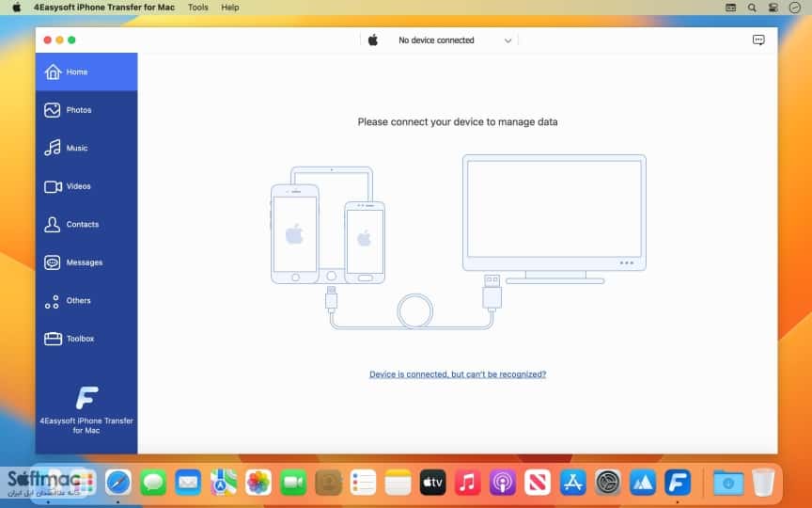
Task: Open Messages app in the dock
Action: [153, 483]
